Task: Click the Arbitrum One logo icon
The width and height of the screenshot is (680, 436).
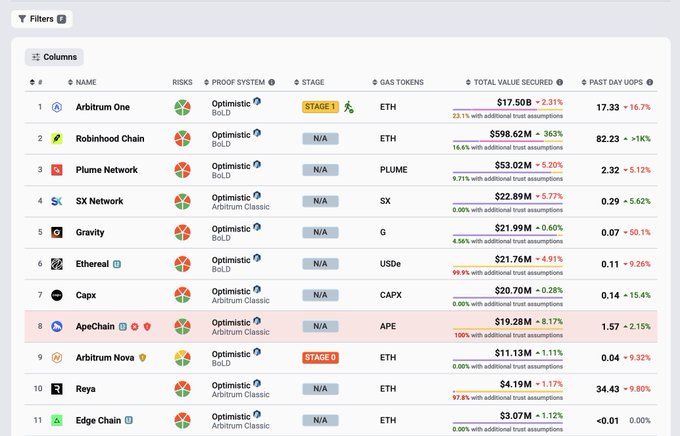Action: 57,107
